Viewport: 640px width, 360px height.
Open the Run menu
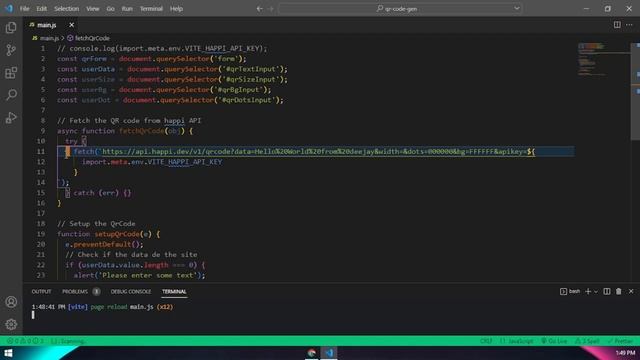(x=127, y=9)
